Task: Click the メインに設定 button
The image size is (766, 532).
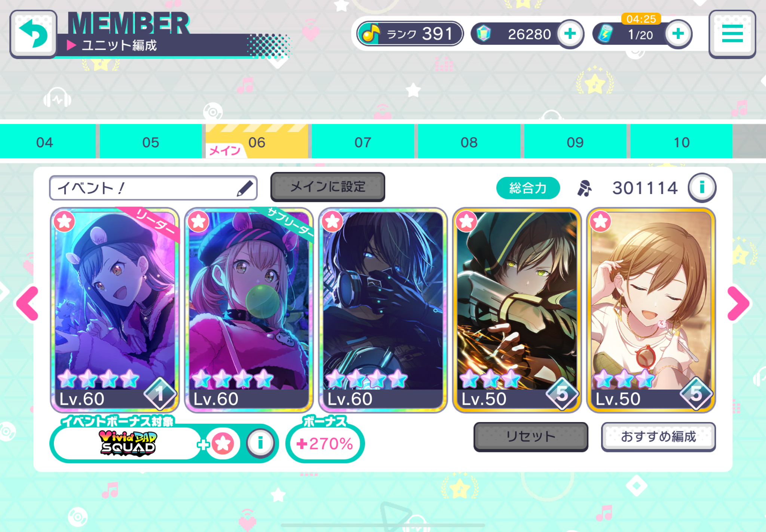Action: click(328, 187)
